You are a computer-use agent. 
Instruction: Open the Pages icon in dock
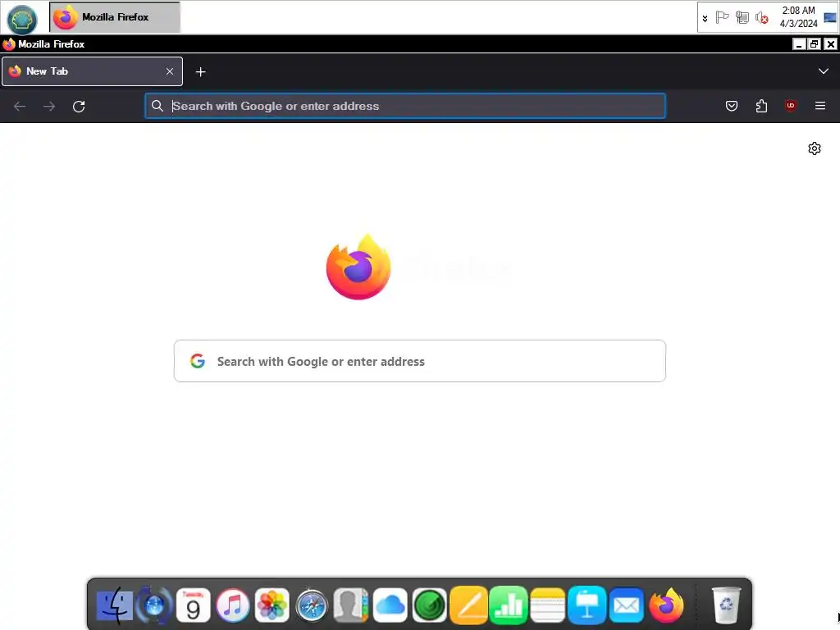pyautogui.click(x=468, y=605)
